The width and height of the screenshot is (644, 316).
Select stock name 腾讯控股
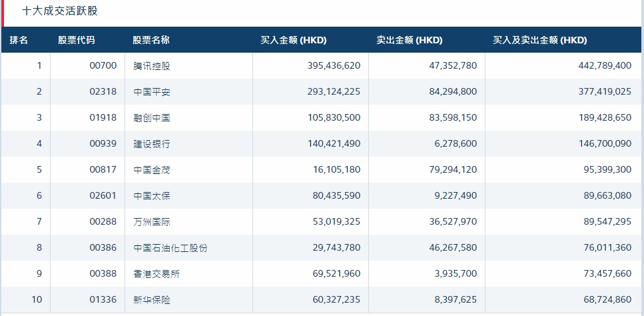click(152, 66)
